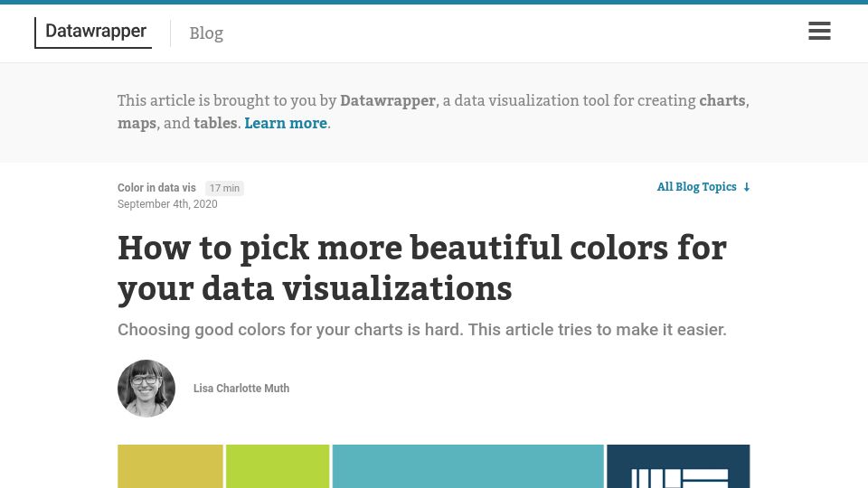Click the yellow color block in banner
Viewport: 868px width, 488px height.
pos(170,466)
